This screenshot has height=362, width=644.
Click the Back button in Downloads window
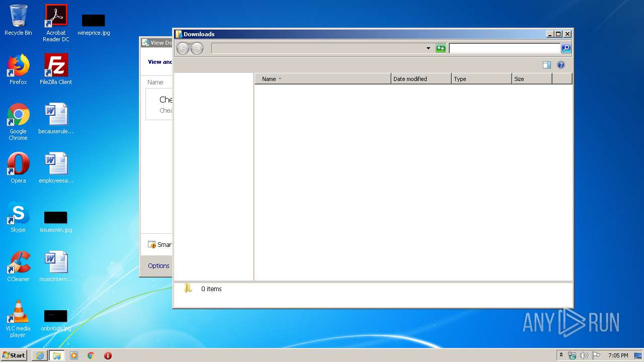(183, 48)
